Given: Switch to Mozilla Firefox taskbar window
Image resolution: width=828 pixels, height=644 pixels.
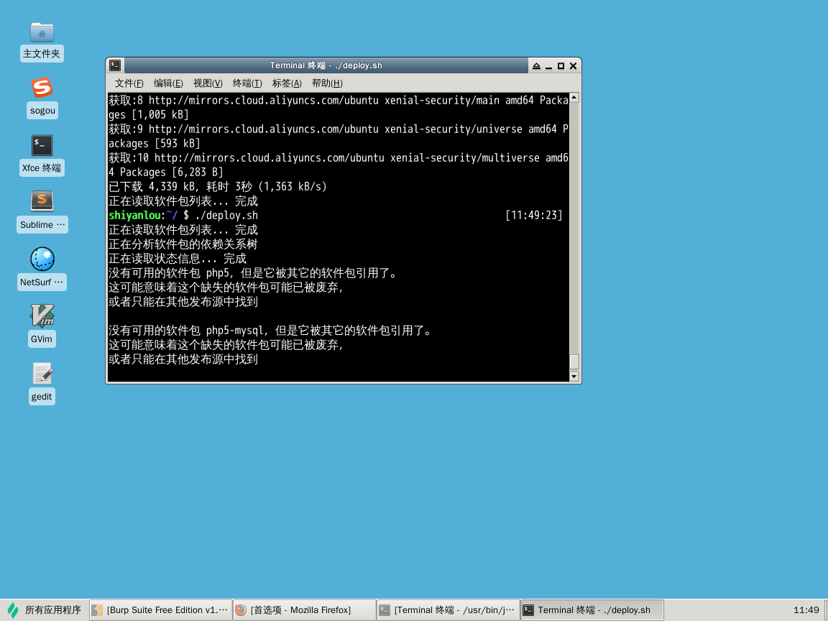Looking at the screenshot, I should pyautogui.click(x=304, y=610).
